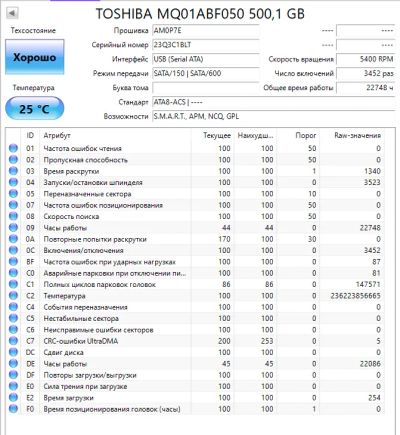Select the Частота ошибок позиционирования attribute name
The image size is (400, 435).
tap(103, 205)
